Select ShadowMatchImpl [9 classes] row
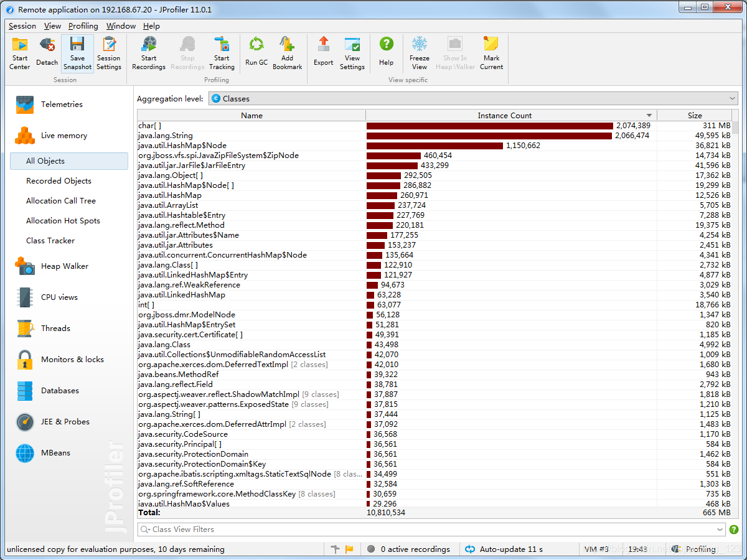This screenshot has width=747, height=560. (x=435, y=394)
